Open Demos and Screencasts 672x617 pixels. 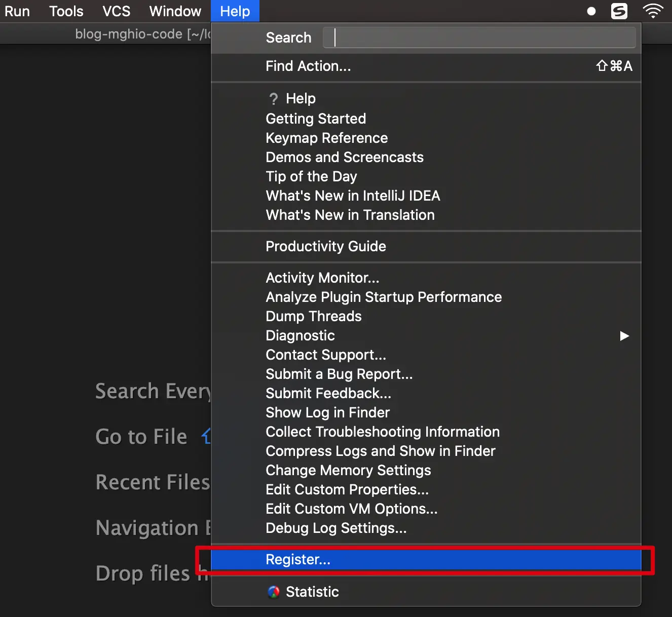(x=426, y=157)
